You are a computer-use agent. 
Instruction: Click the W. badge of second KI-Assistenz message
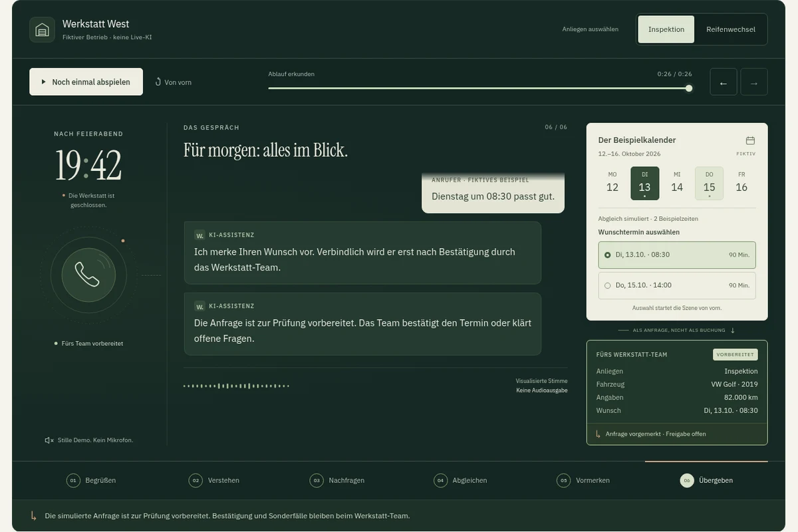199,306
